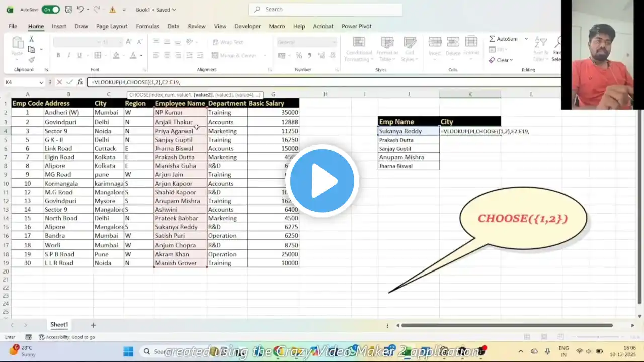Cancel the formula entry with the X icon
644x362 pixels.
point(59,82)
